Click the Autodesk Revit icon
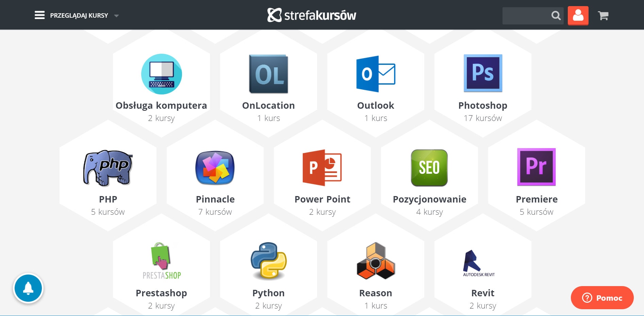Viewport: 644px width, 316px height. click(x=479, y=263)
